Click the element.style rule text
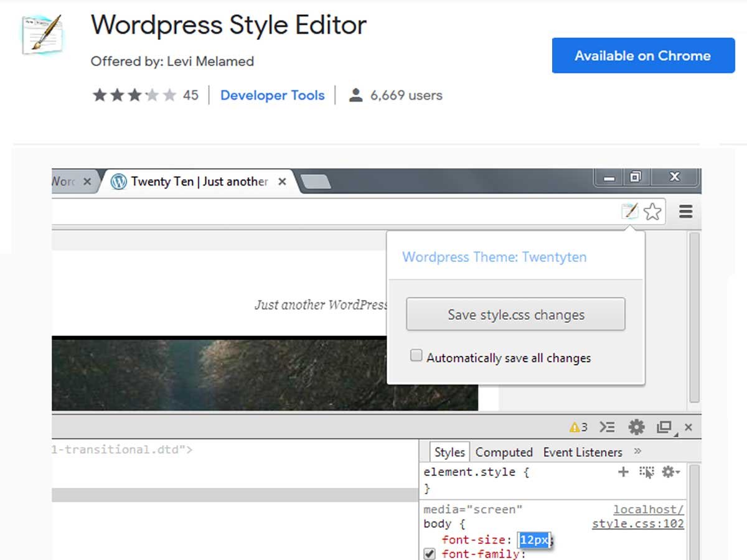Screen dimensions: 747x560 476,472
